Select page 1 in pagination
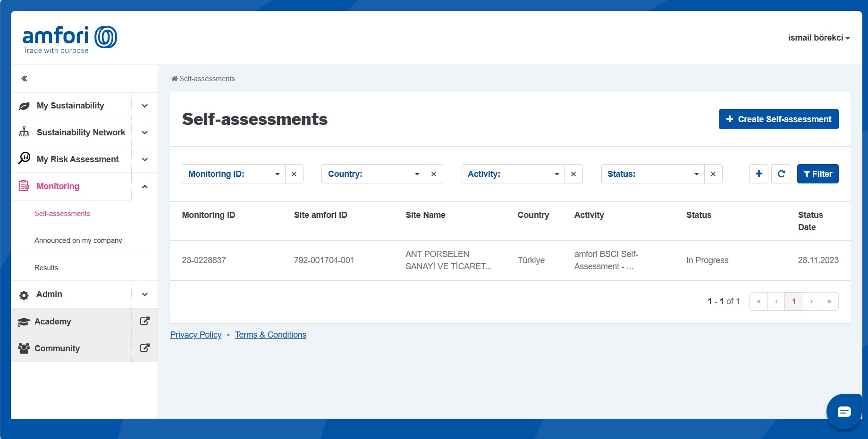 click(794, 301)
